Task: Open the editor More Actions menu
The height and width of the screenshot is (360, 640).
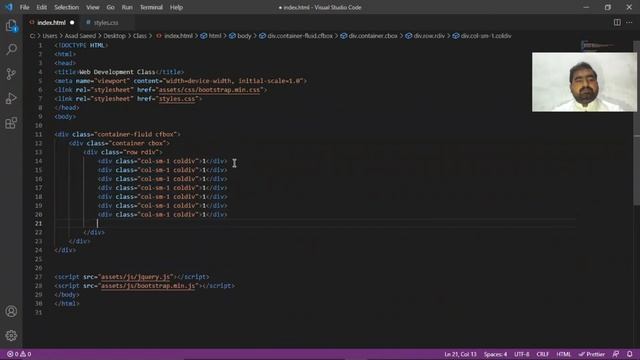Action: click(x=629, y=22)
